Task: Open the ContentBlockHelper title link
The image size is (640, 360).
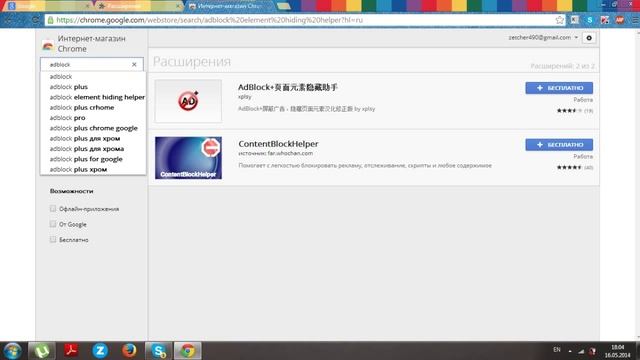Action: (278, 144)
